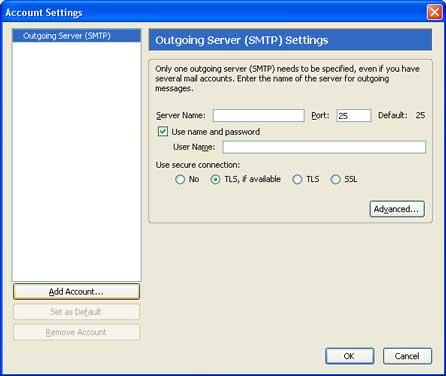Pick the SSL secure connection option
The image size is (446, 376).
(335, 179)
